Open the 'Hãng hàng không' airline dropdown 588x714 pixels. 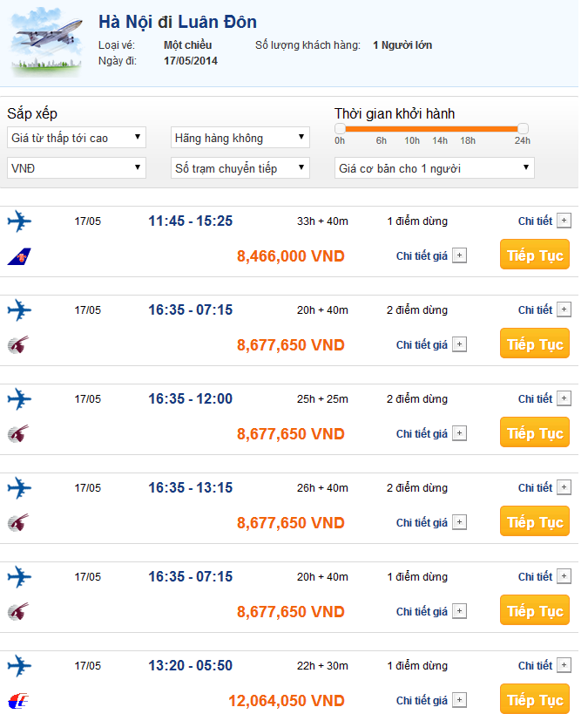pos(240,138)
